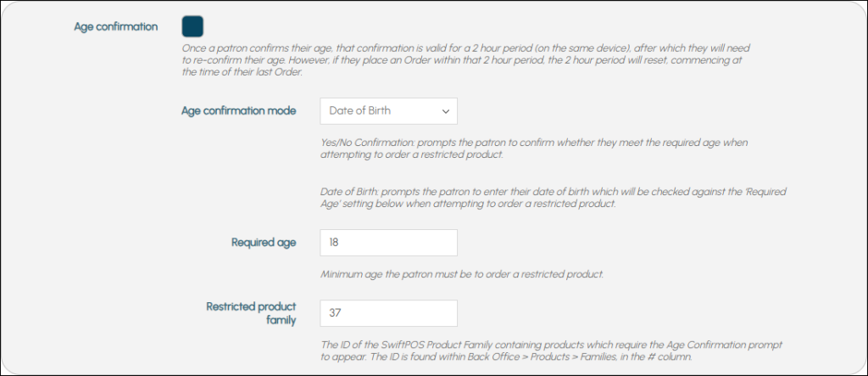Focus the Restricted product family input
The image size is (868, 376).
tap(388, 313)
